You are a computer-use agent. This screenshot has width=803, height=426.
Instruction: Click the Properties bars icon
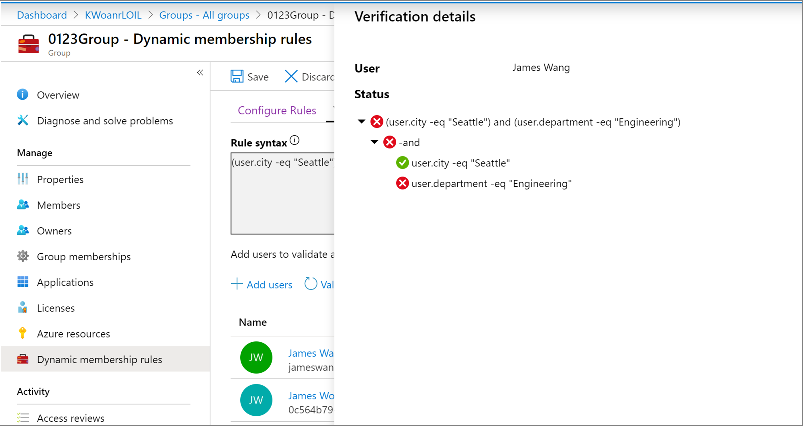click(23, 180)
